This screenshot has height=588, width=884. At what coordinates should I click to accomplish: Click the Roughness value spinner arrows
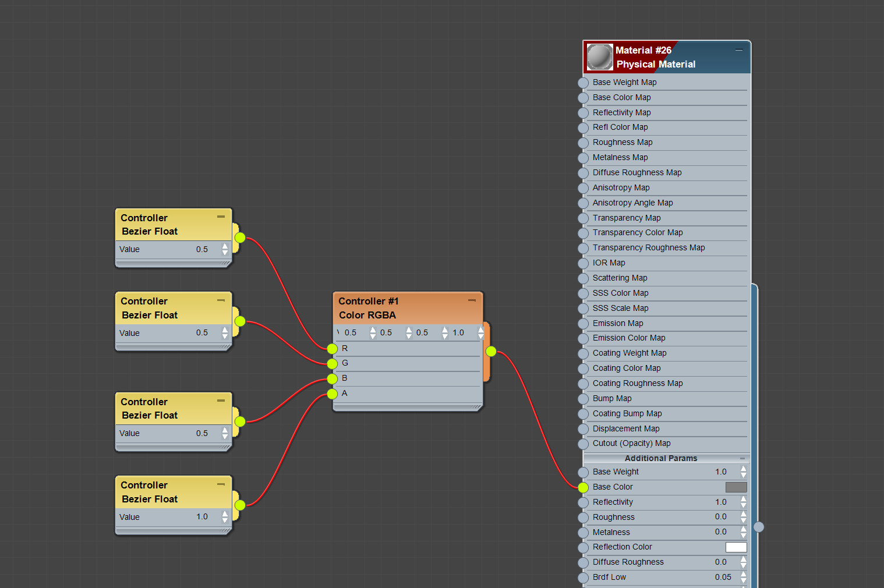click(x=744, y=517)
